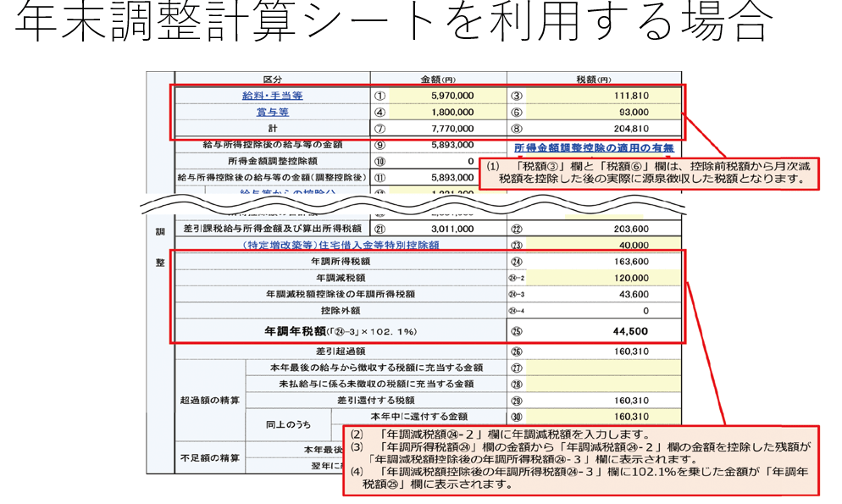Select the housing loan deduction cell 40,000
842x504 pixels.
[x=604, y=245]
